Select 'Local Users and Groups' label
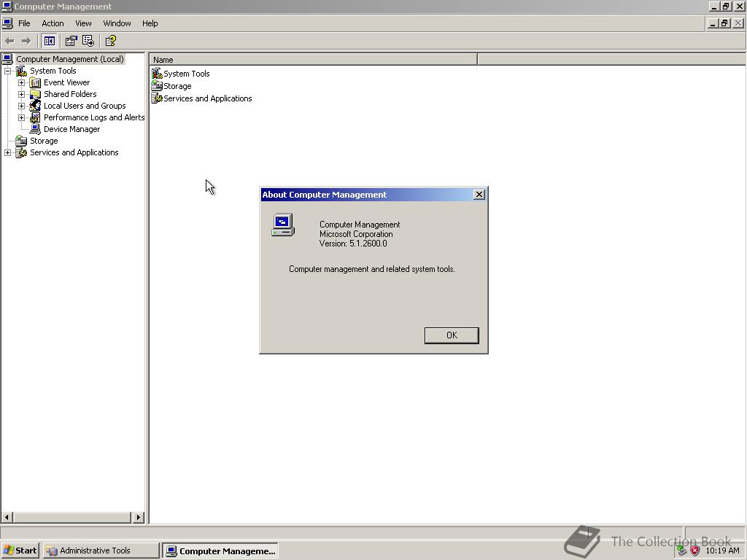This screenshot has width=747, height=560. (85, 106)
